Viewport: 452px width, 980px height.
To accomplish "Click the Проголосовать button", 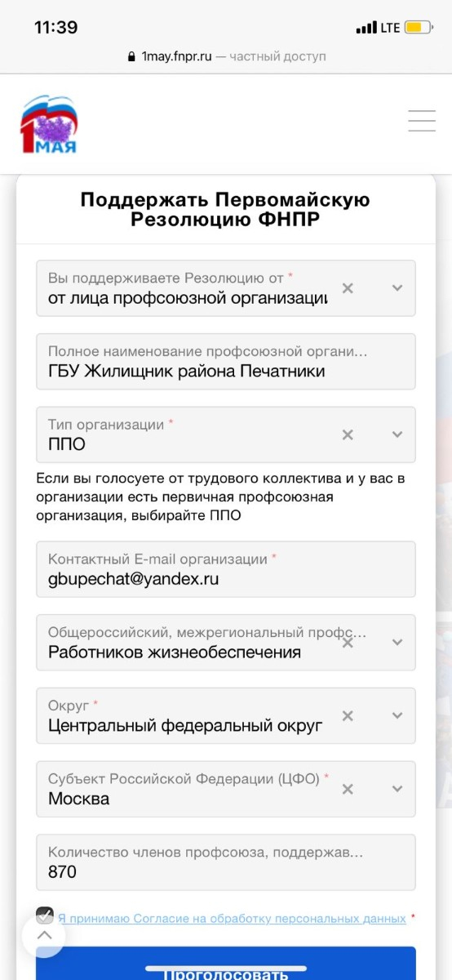I will [x=226, y=964].
